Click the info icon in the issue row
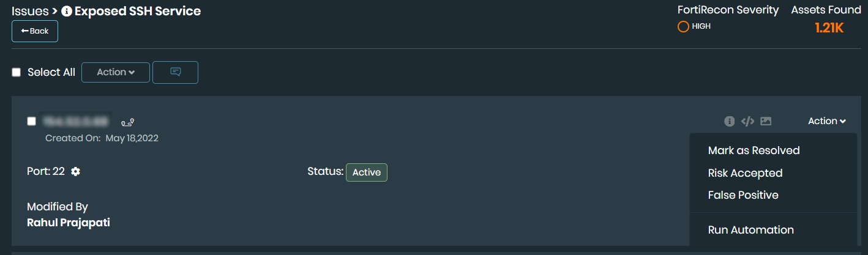 click(729, 121)
